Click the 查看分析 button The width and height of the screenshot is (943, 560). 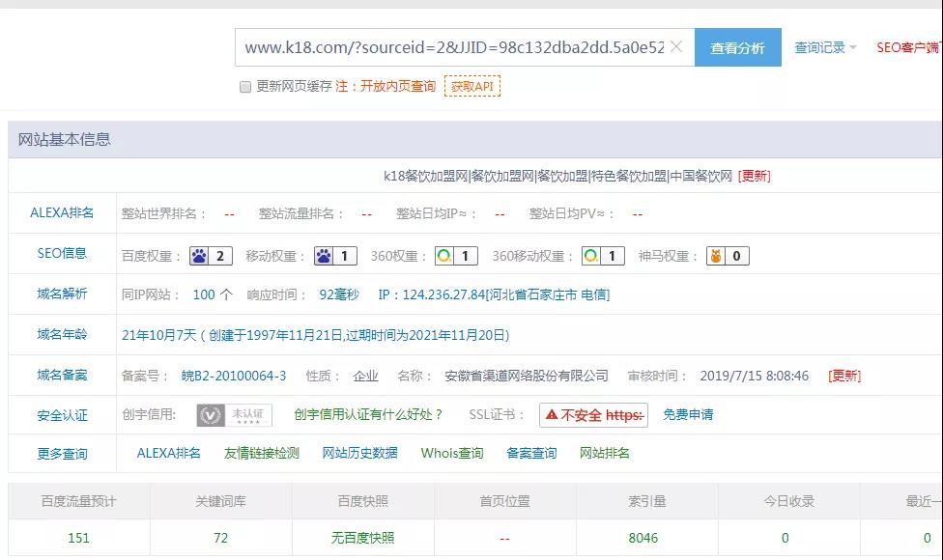(x=738, y=46)
